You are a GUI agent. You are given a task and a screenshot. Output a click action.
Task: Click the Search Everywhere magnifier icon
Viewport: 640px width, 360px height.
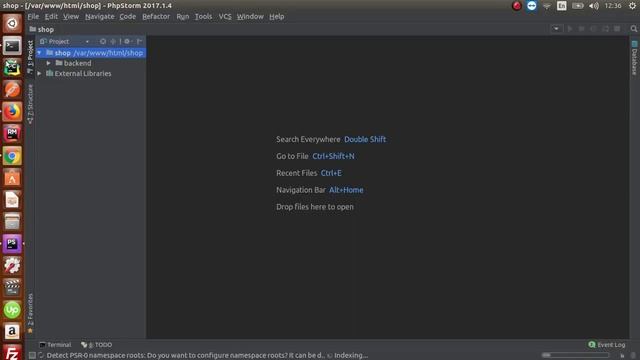tap(633, 29)
